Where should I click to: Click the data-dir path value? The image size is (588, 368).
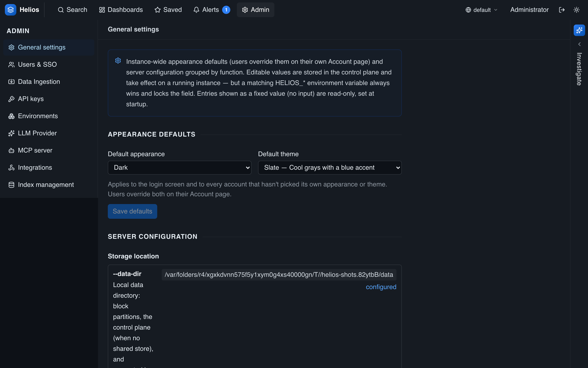click(279, 275)
